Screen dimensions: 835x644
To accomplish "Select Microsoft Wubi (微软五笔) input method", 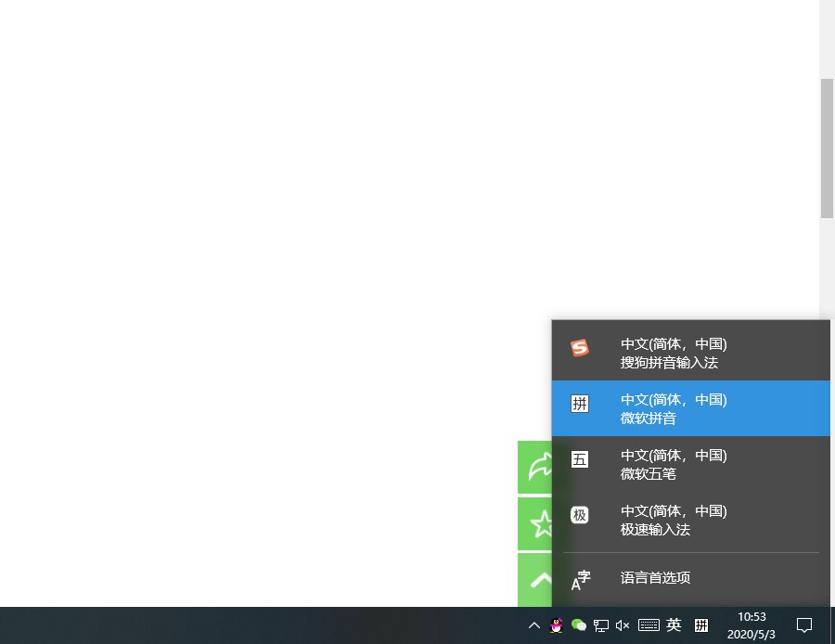I will tap(690, 464).
